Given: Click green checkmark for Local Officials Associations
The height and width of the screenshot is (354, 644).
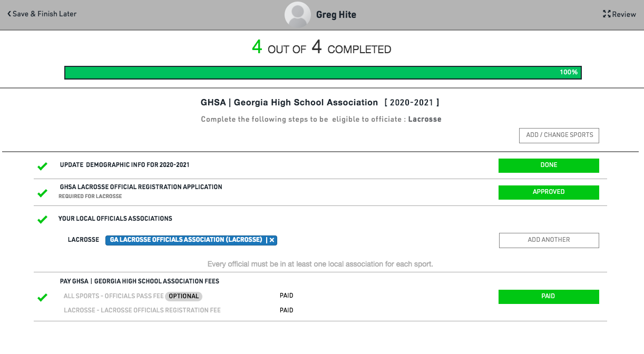Looking at the screenshot, I should tap(42, 220).
